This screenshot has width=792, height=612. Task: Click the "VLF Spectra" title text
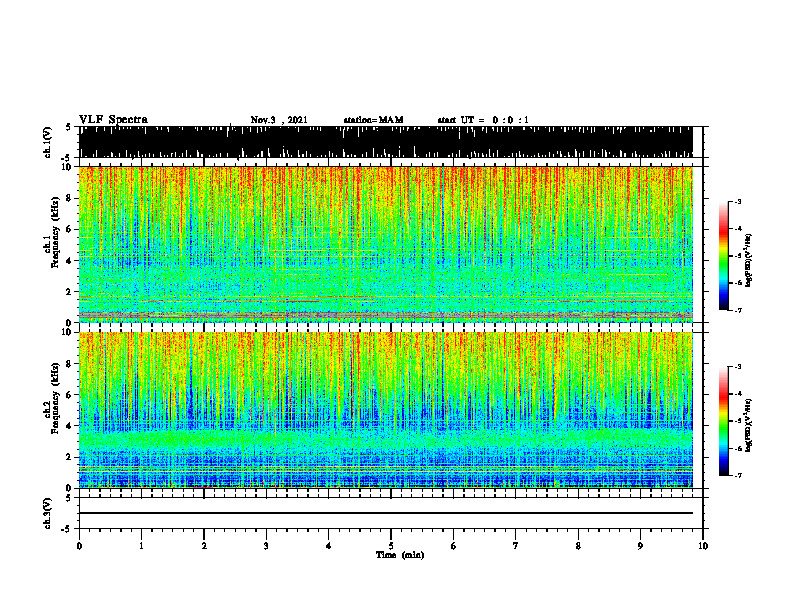click(113, 120)
